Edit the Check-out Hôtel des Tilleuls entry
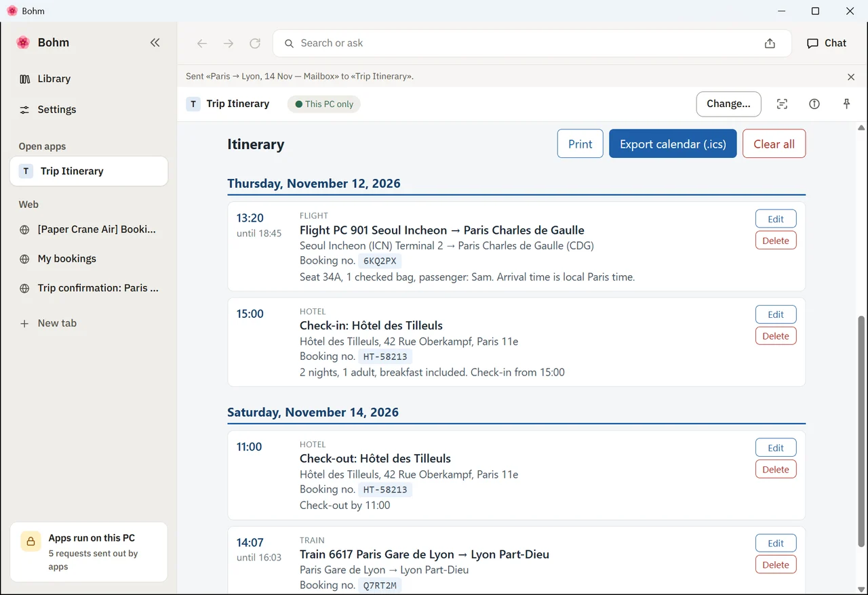This screenshot has height=595, width=868. coord(776,448)
